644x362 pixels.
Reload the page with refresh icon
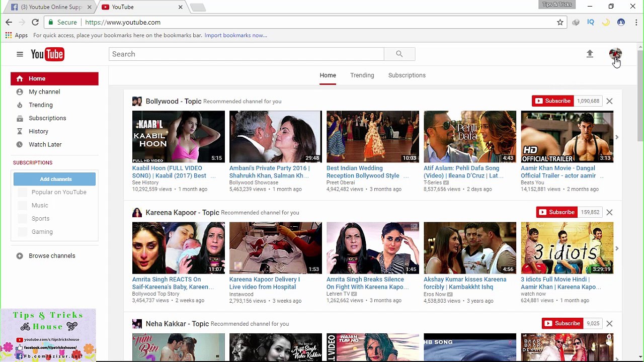click(x=35, y=22)
